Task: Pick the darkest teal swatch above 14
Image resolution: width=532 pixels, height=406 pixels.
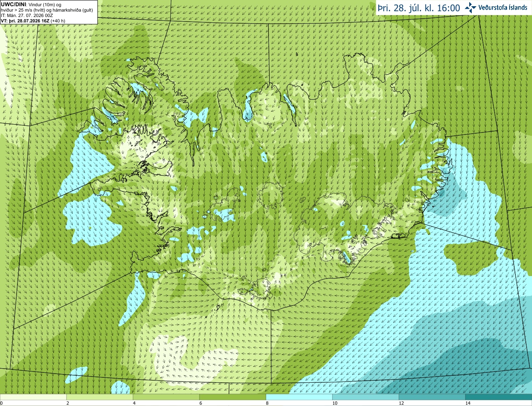Action: point(499,397)
